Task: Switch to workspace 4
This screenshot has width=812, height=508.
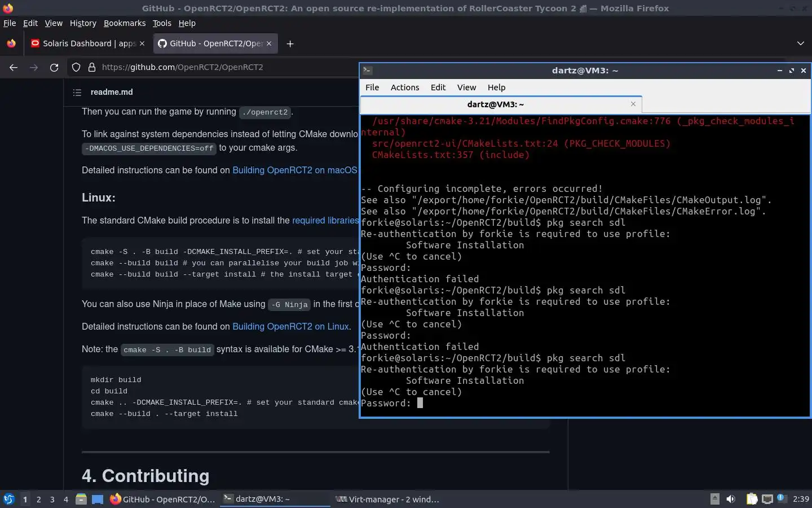Action: pyautogui.click(x=65, y=499)
